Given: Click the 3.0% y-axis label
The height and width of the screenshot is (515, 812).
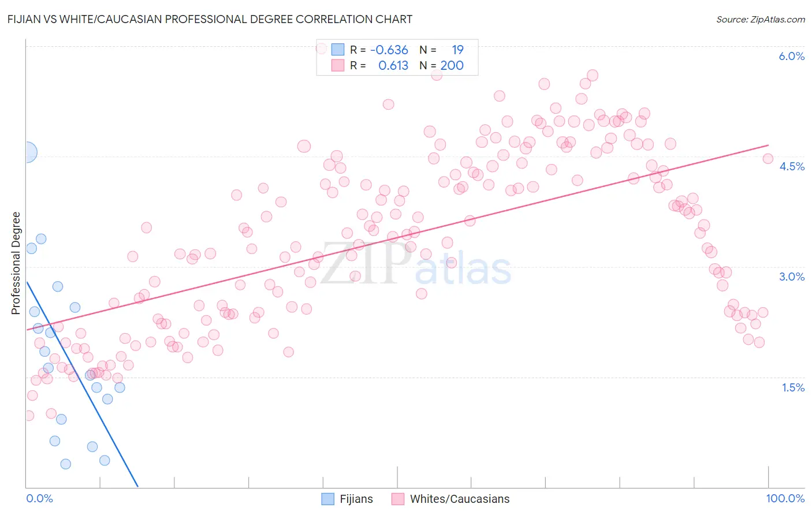Looking at the screenshot, I should [x=792, y=277].
